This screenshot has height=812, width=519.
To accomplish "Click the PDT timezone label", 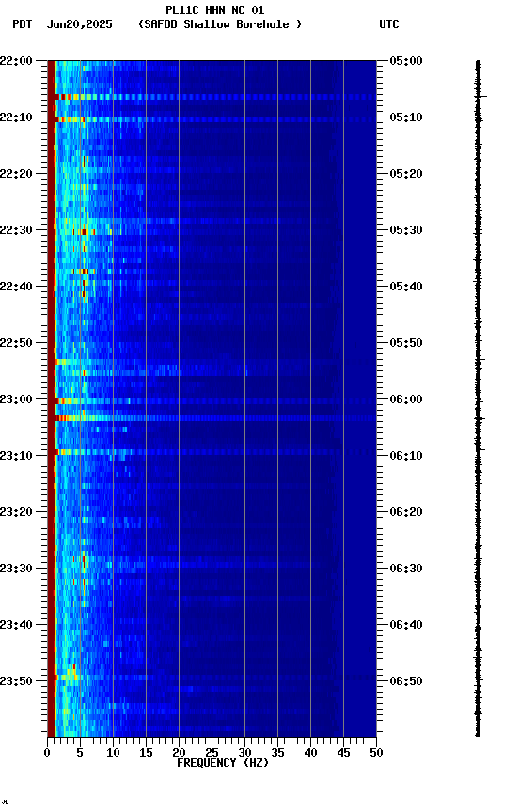I will pos(23,24).
